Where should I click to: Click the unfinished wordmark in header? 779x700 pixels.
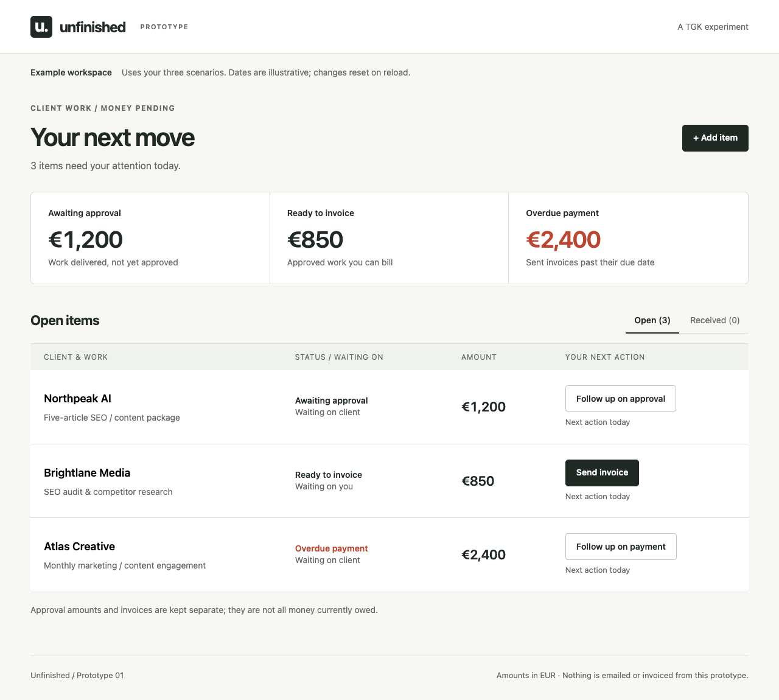93,27
